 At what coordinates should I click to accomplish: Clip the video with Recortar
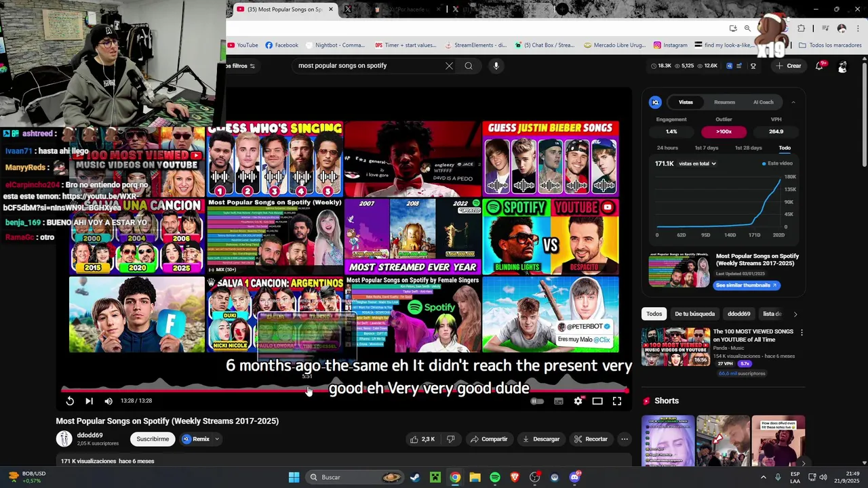591,439
